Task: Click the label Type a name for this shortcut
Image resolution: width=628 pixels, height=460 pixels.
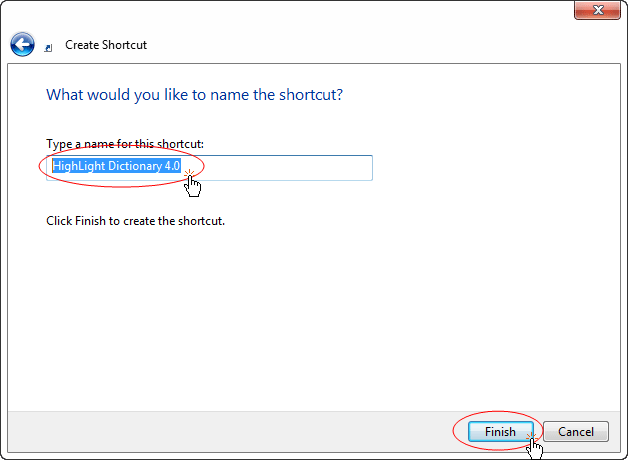Action: click(x=125, y=144)
